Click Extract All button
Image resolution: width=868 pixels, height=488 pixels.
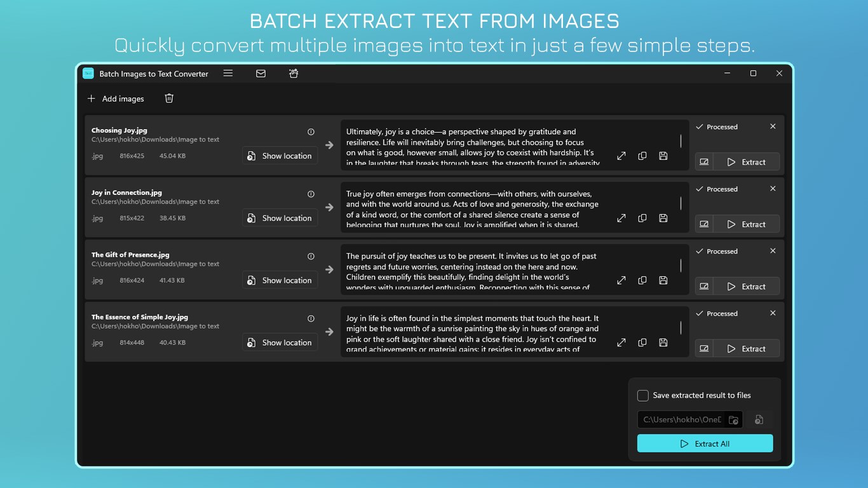click(705, 444)
